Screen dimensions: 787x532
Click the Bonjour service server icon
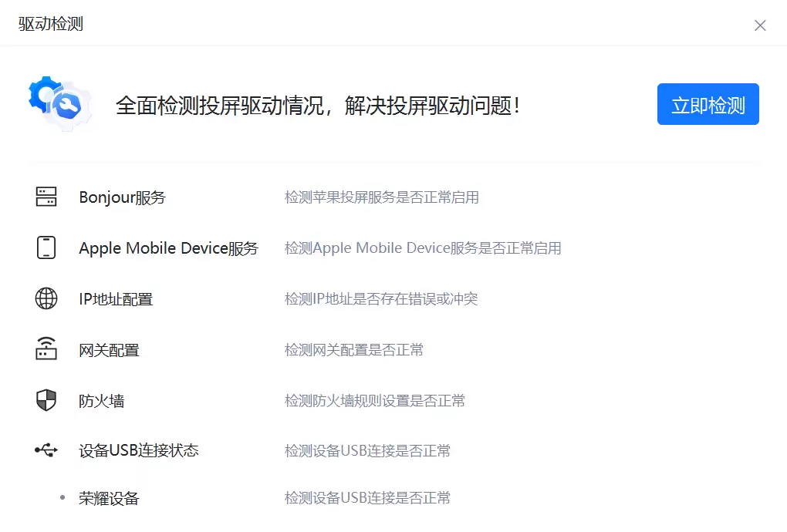point(46,197)
